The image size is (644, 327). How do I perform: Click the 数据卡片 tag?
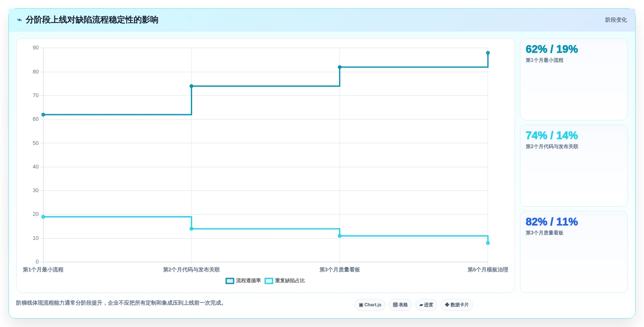457,305
